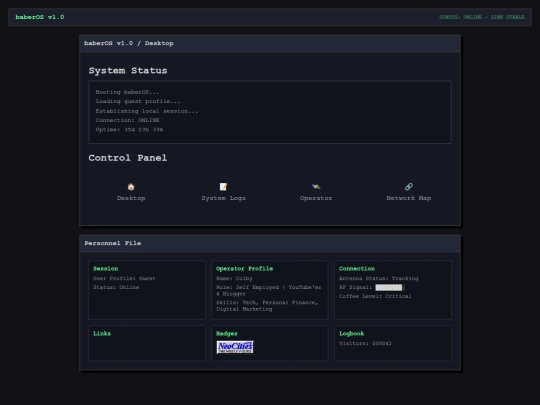
Task: Click the Connection: ONLINE line
Action: tap(127, 120)
